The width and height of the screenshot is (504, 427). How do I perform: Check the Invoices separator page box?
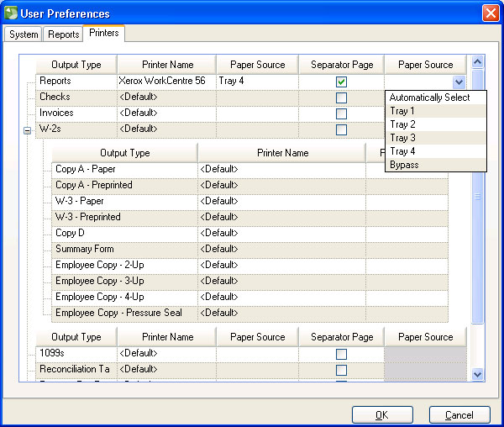(x=341, y=113)
